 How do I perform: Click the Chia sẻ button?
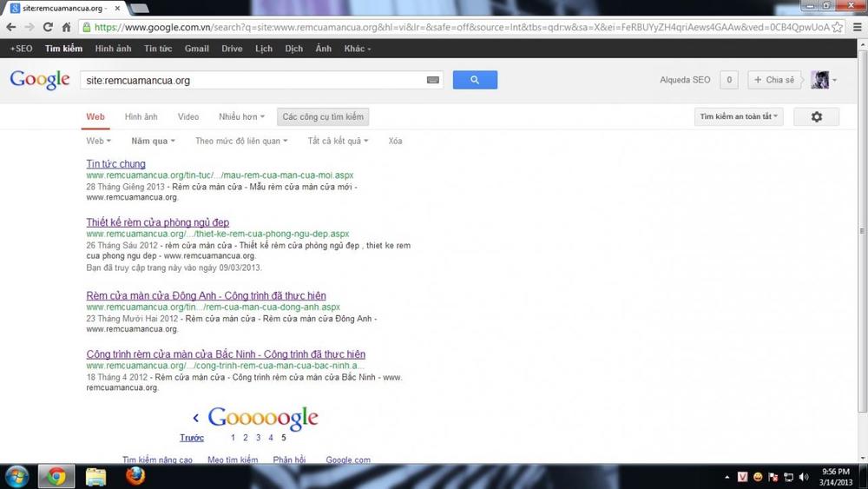point(774,80)
